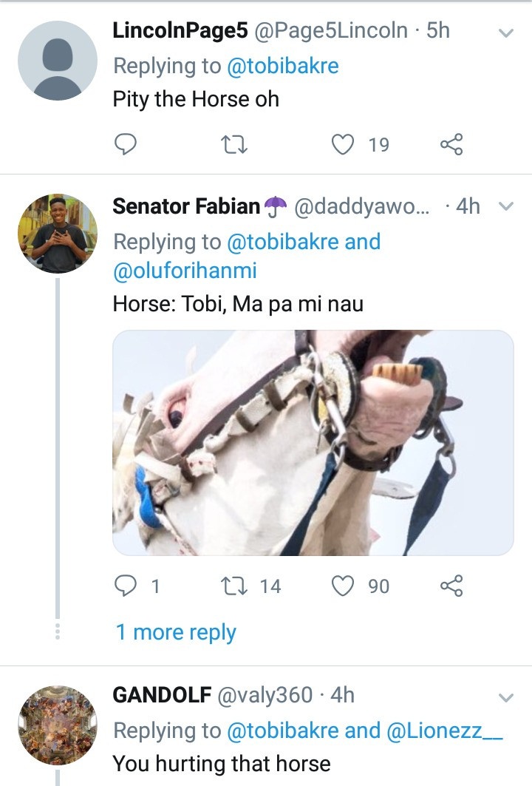Image resolution: width=532 pixels, height=786 pixels.
Task: Open @tobibakre link in LincolnPage5's reply
Action: 282,66
